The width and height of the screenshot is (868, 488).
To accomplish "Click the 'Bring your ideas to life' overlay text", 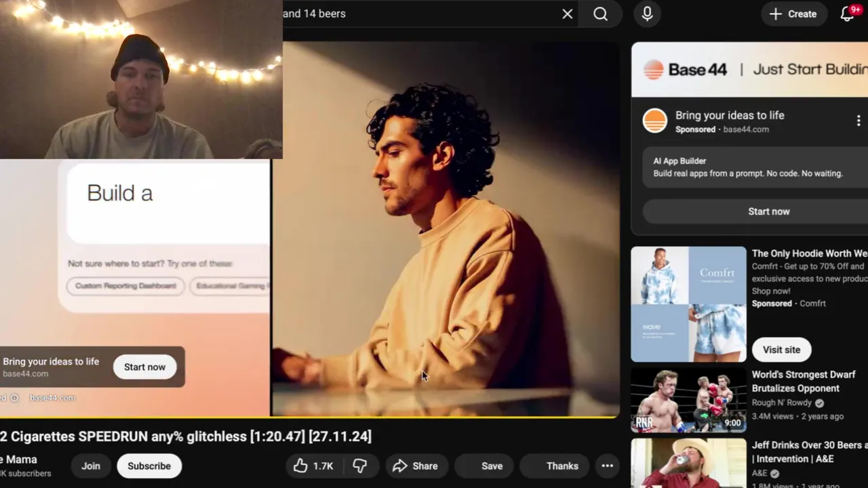I will click(51, 361).
